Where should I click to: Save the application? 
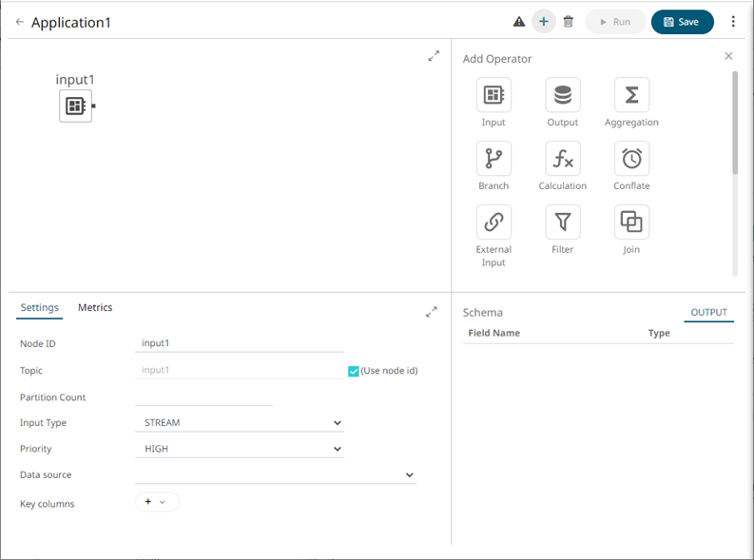point(682,22)
